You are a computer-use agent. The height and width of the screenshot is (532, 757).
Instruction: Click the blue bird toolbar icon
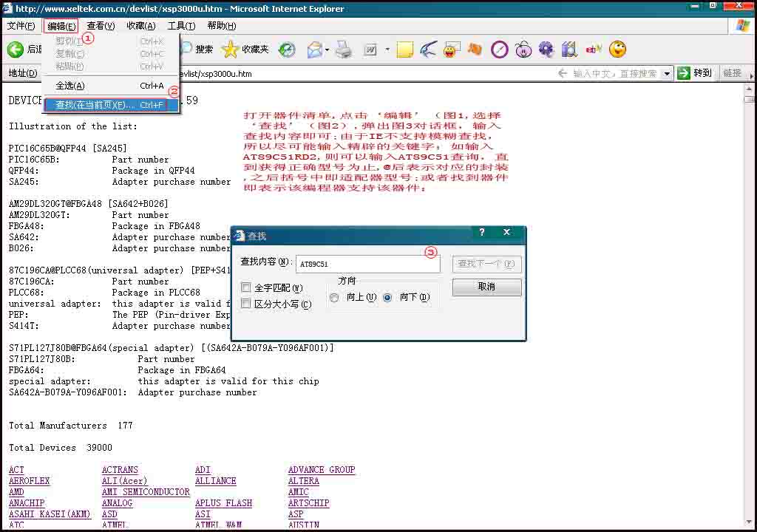[428, 50]
